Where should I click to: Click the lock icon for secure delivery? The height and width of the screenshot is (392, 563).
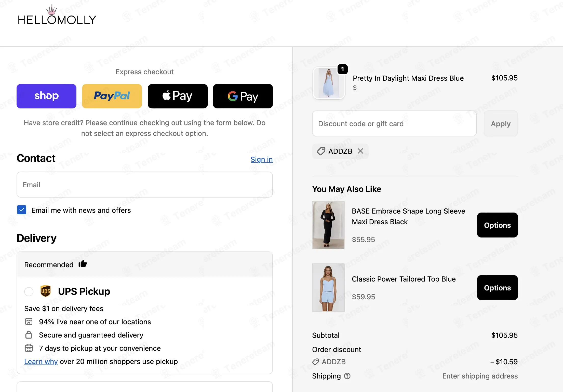click(29, 335)
